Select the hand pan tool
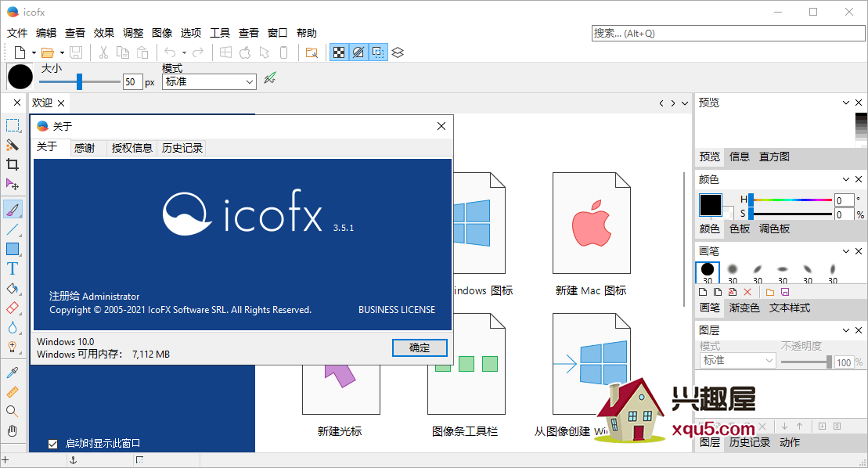Viewport: 868px width, 468px height. pyautogui.click(x=13, y=430)
